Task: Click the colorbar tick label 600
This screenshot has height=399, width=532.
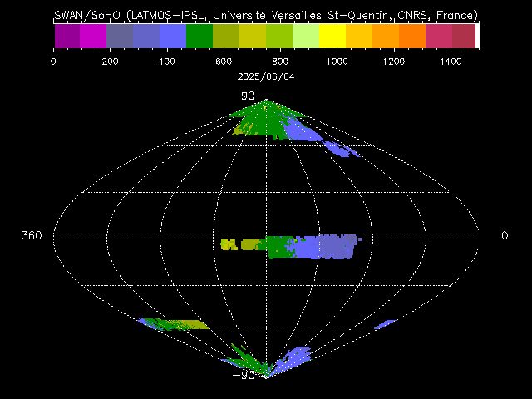Action: (224, 62)
